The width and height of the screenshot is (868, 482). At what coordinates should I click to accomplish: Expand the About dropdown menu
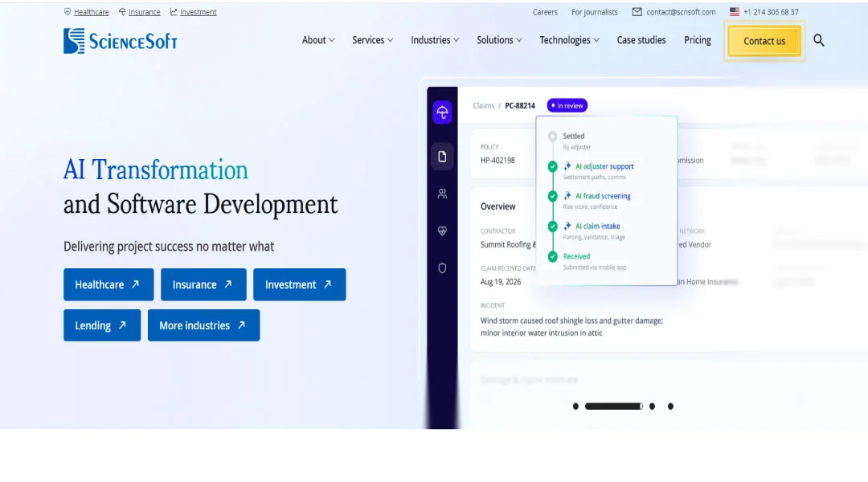pyautogui.click(x=318, y=40)
